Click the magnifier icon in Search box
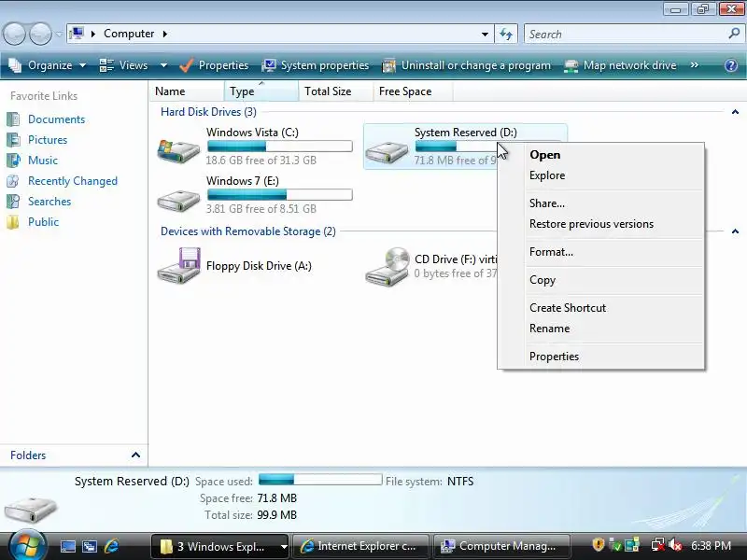747x560 pixels. coord(734,34)
